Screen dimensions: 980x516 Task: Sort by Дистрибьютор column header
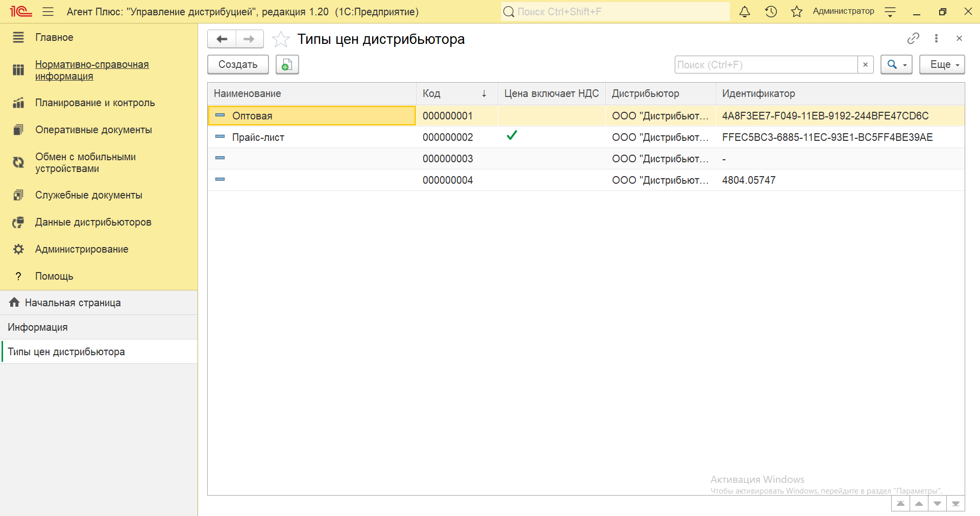(660, 93)
